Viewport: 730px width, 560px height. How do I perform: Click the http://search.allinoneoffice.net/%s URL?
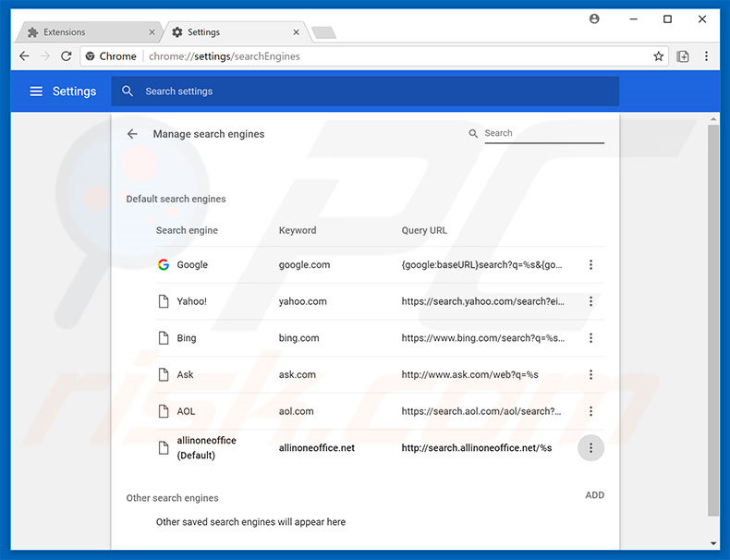(477, 448)
